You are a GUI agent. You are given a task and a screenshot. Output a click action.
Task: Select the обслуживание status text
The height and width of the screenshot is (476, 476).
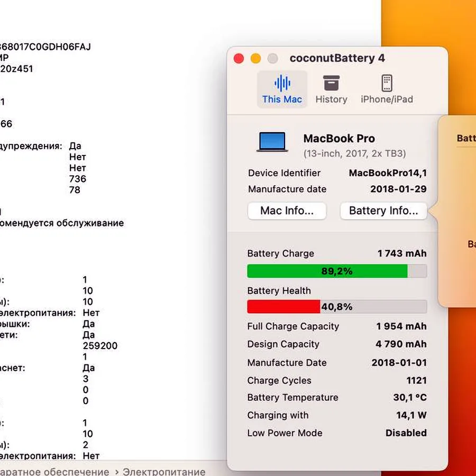(x=90, y=223)
